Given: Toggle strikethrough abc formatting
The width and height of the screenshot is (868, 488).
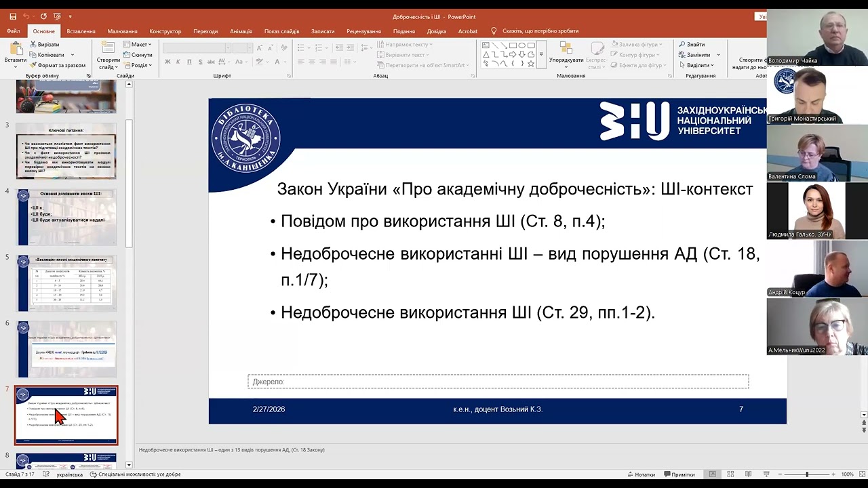Looking at the screenshot, I should [x=210, y=62].
